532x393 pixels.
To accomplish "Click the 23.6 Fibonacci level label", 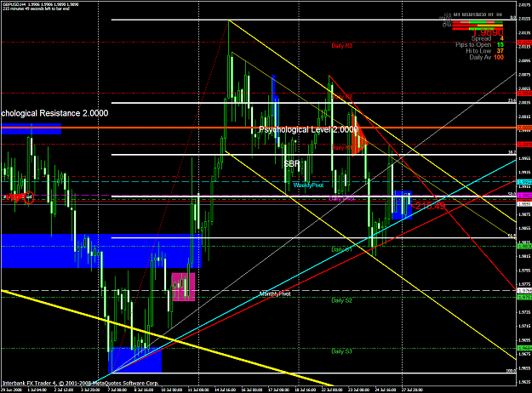I will pos(512,100).
